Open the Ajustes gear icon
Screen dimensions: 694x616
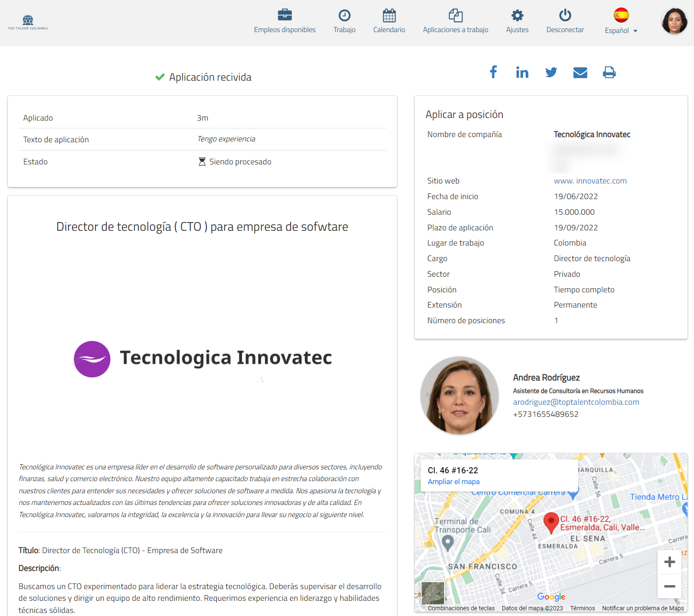click(x=517, y=16)
